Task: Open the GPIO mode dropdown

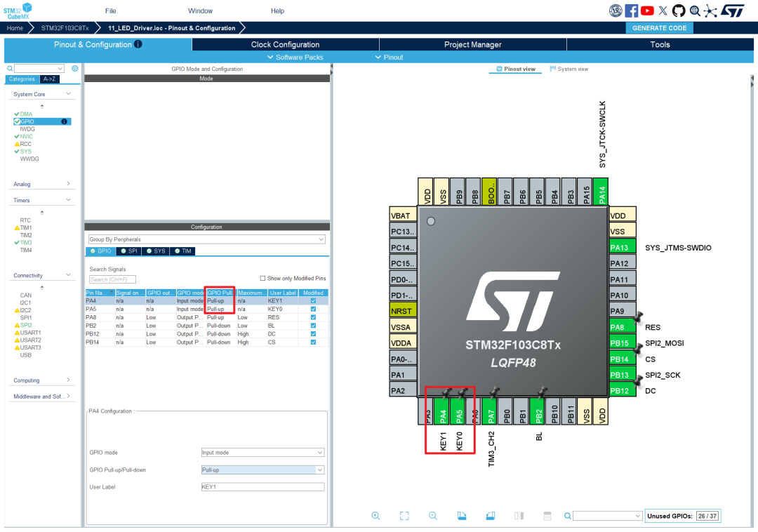Action: [262, 452]
